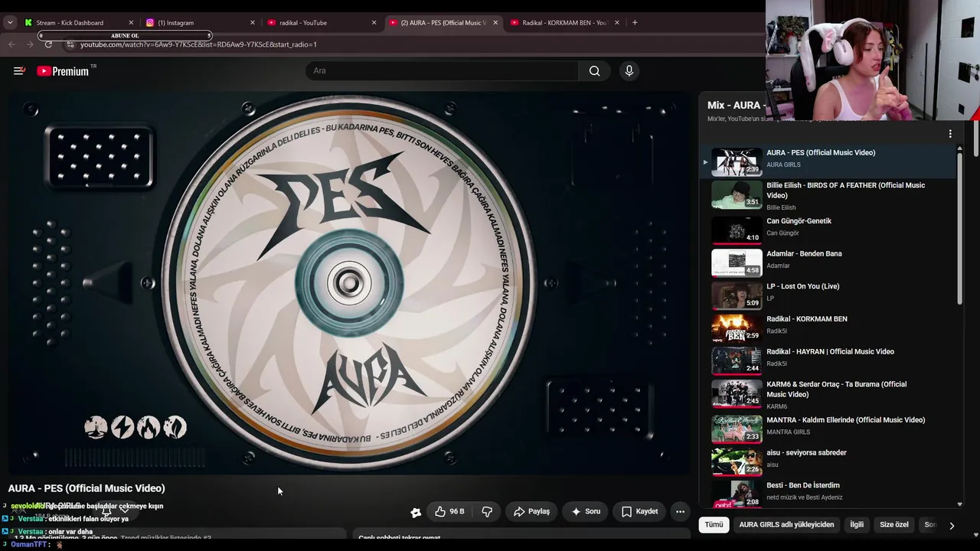Open the browser tab search dropdown

(x=10, y=23)
